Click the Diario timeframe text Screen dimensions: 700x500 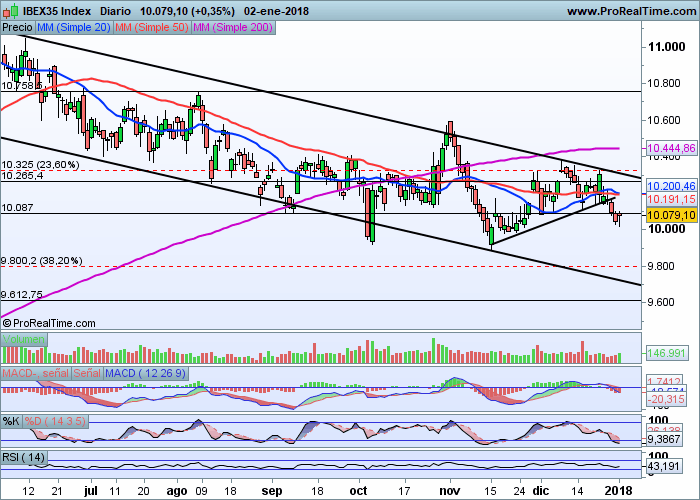click(115, 11)
